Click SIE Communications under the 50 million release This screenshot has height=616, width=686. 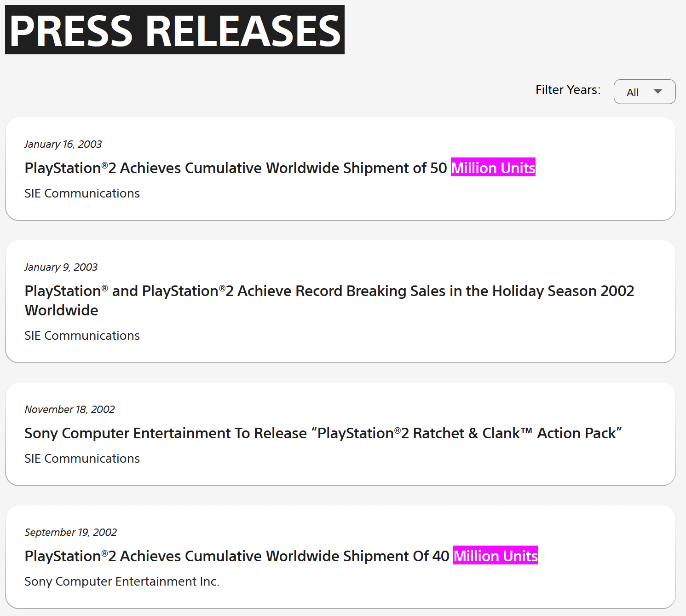tap(82, 193)
